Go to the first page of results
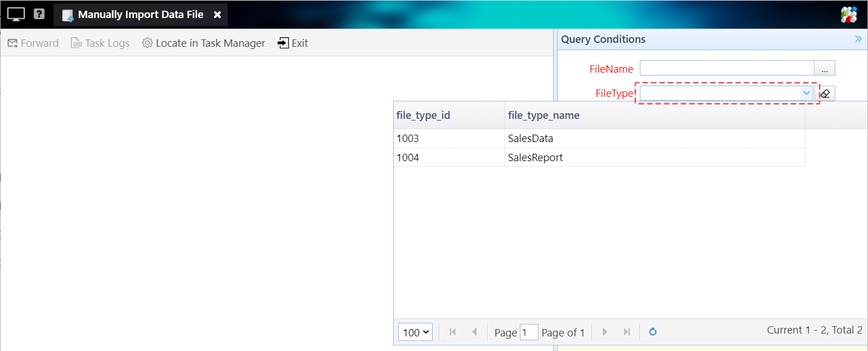This screenshot has width=868, height=351. (452, 332)
